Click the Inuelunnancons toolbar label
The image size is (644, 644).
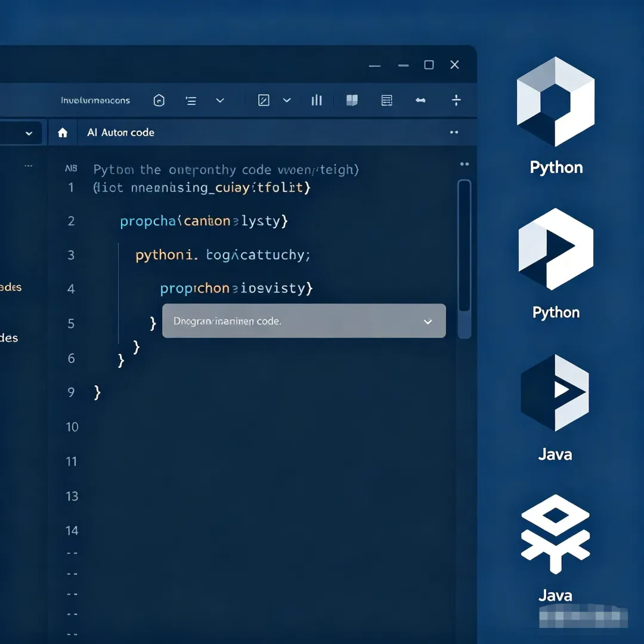coord(95,100)
